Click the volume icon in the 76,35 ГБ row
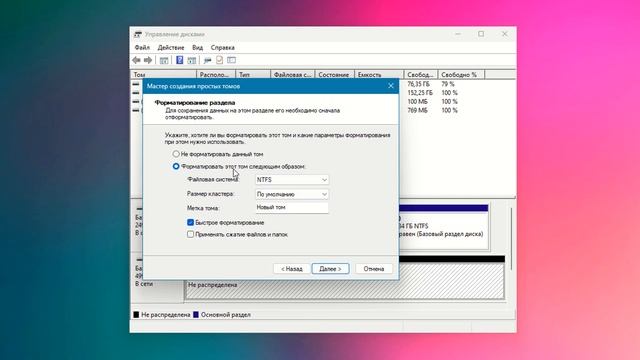The image size is (640, 360). pyautogui.click(x=136, y=84)
